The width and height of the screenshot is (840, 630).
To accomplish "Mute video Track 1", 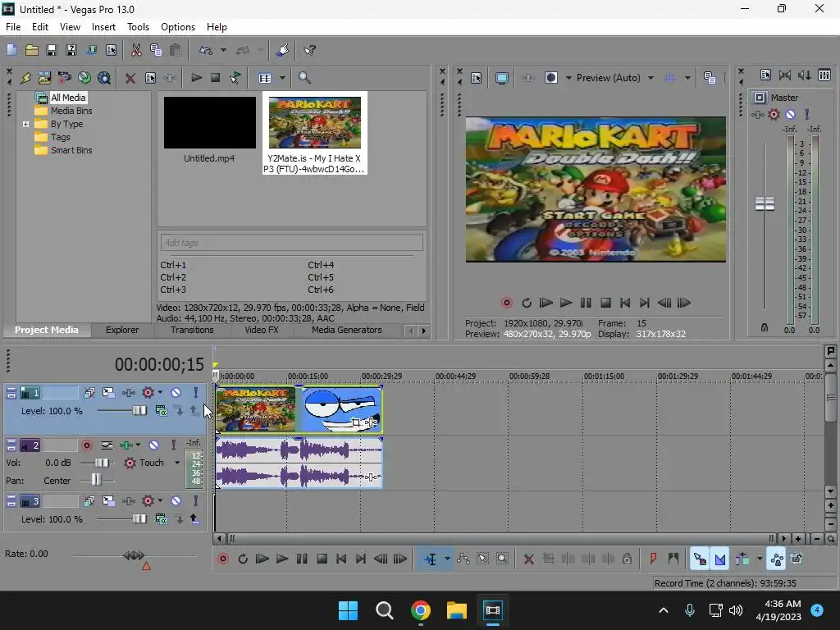I will [176, 393].
